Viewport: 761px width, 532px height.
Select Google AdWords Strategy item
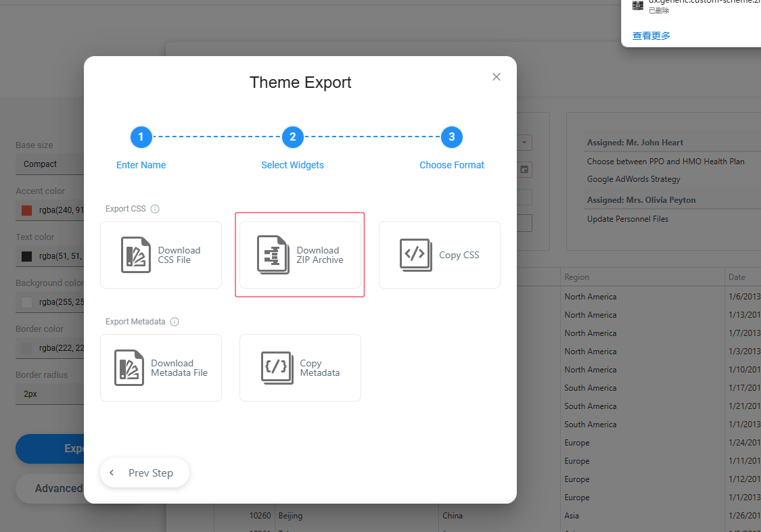(x=633, y=179)
